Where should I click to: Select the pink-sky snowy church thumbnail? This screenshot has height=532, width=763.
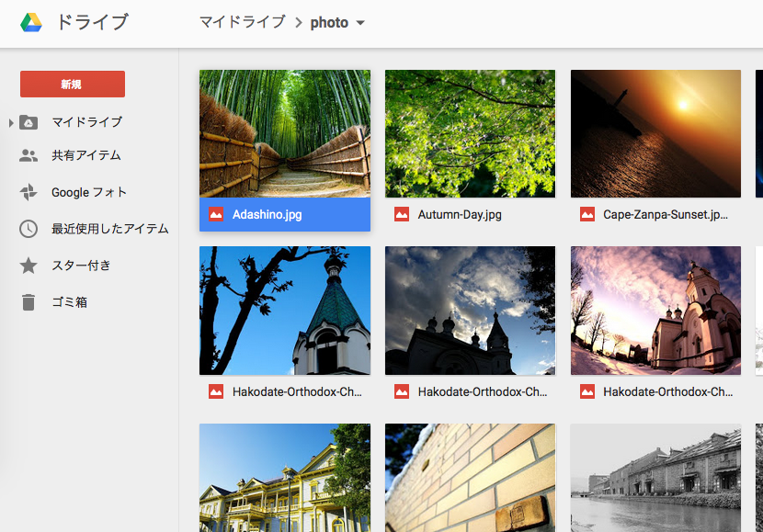(x=656, y=311)
